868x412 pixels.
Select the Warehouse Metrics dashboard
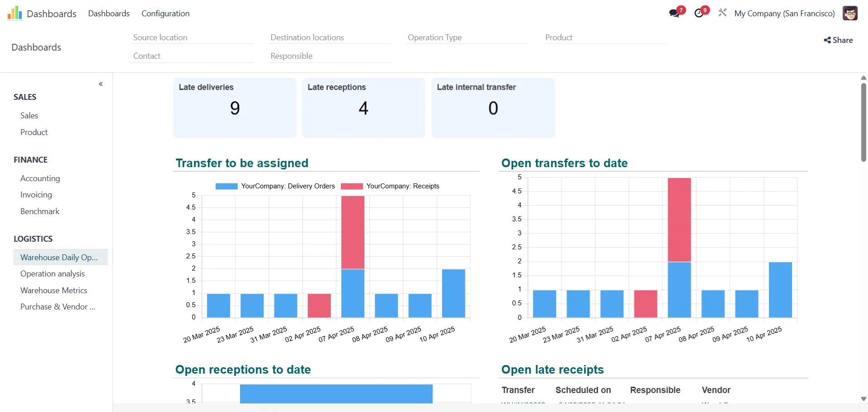tap(54, 290)
